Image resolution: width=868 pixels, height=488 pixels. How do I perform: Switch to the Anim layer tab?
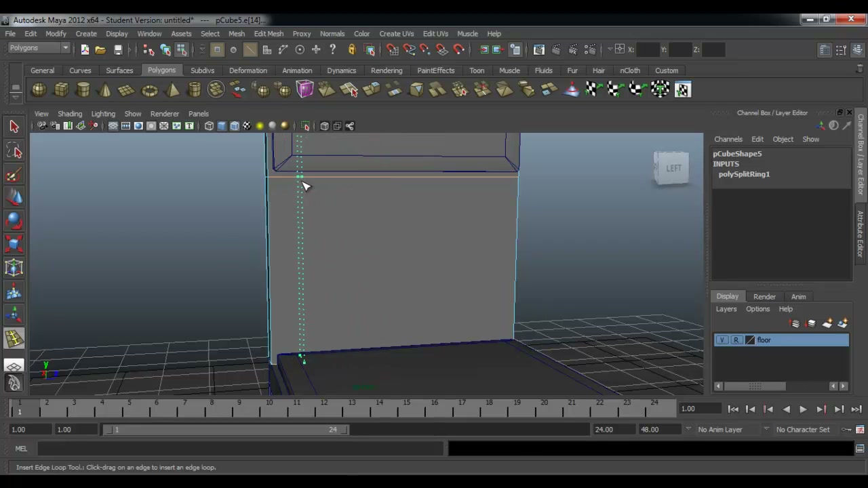pos(798,297)
